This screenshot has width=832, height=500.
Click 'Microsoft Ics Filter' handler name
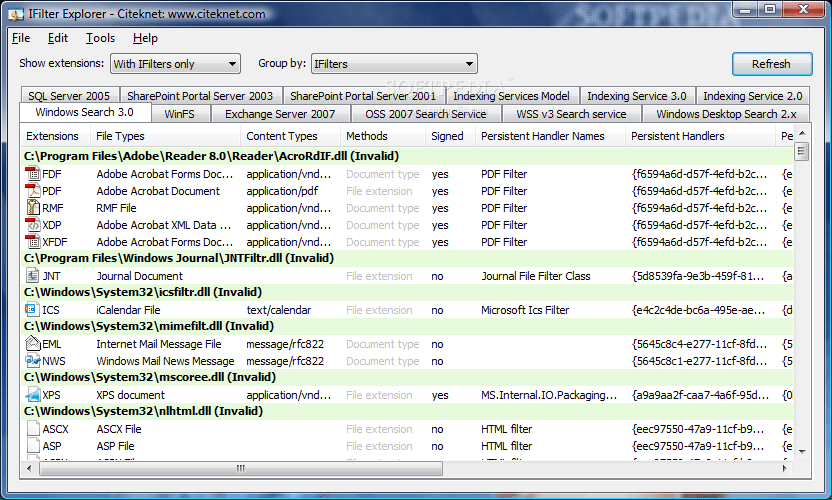pos(525,310)
